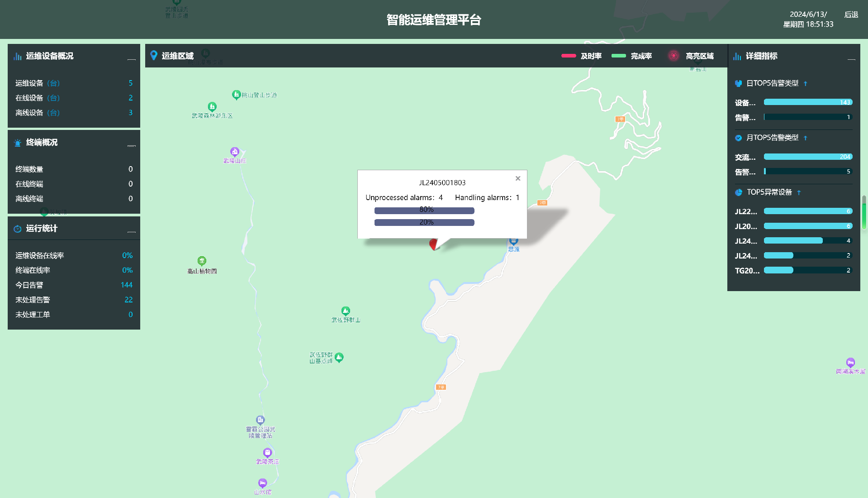
Task: Click the 80% progress bar in popup
Action: point(424,210)
